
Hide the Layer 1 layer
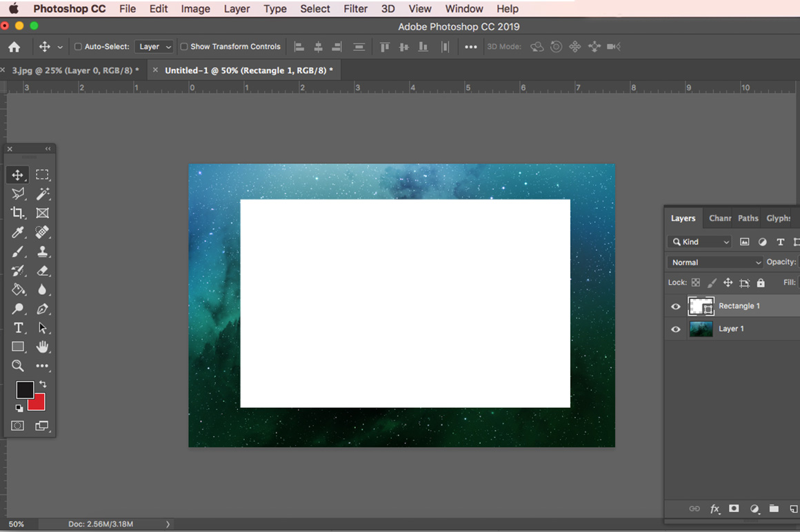click(x=675, y=329)
